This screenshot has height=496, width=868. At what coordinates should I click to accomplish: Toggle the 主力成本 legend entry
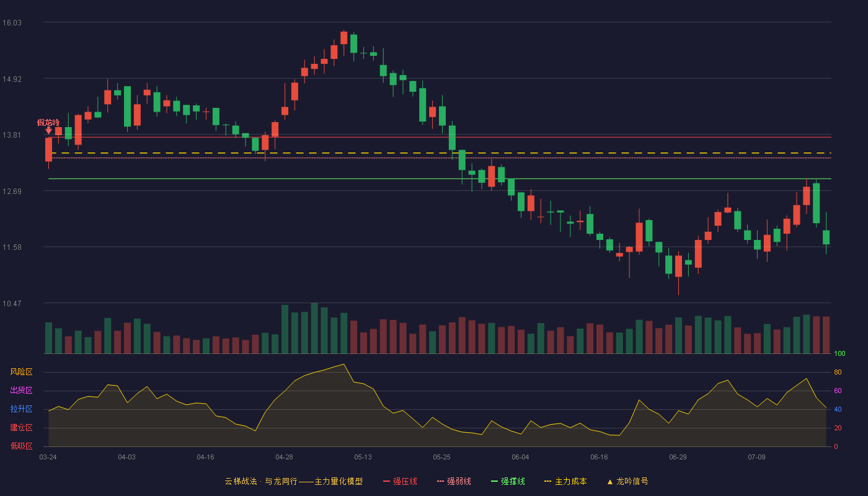click(x=565, y=481)
